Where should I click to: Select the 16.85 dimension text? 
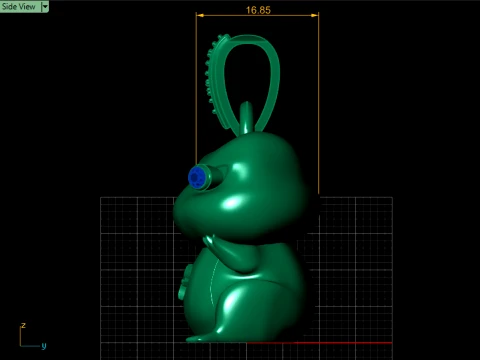pyautogui.click(x=258, y=10)
